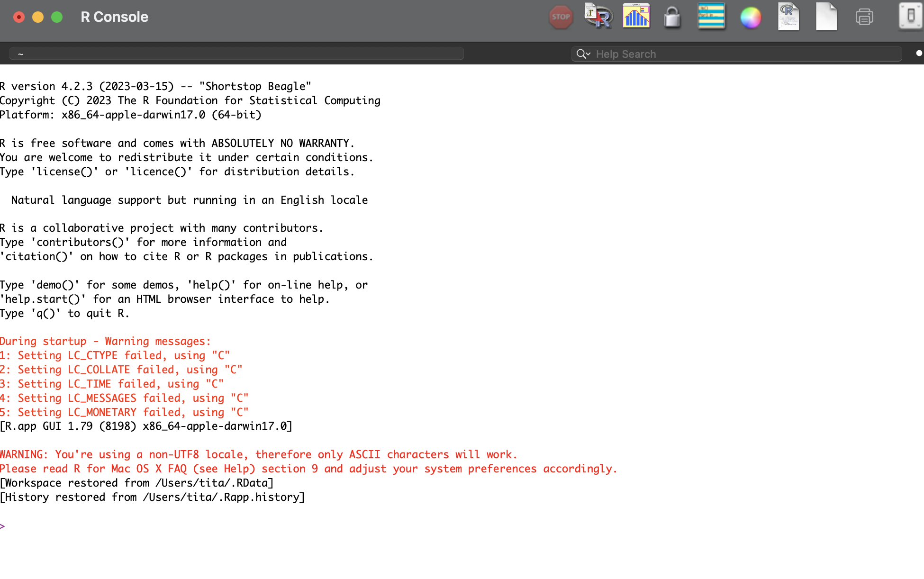Open a new Quartz graphics window
Viewport: 924px width, 579px height.
(x=636, y=17)
